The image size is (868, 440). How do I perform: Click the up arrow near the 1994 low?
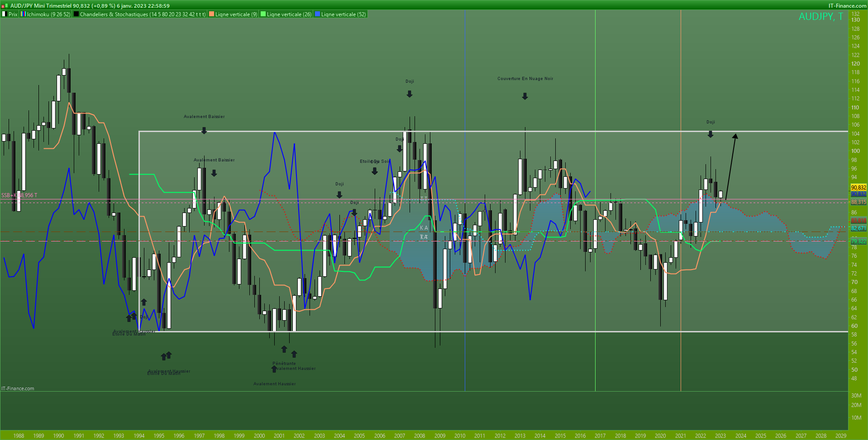coord(144,302)
